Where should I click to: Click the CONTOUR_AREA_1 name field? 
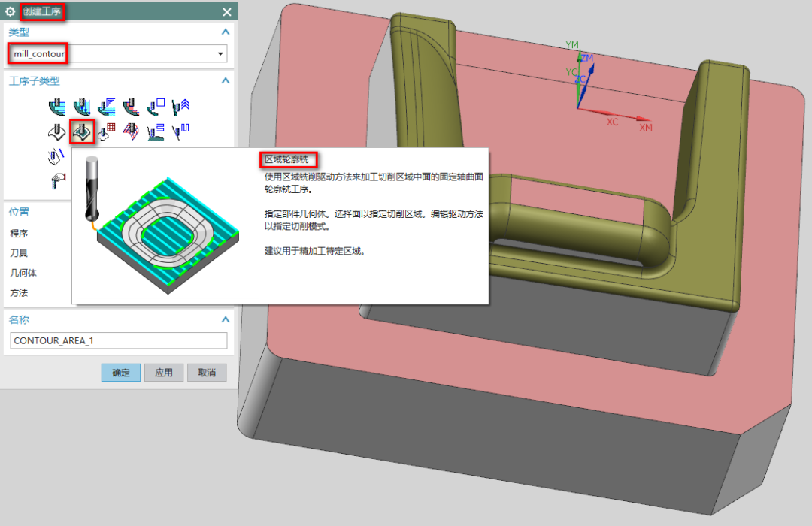[x=119, y=340]
